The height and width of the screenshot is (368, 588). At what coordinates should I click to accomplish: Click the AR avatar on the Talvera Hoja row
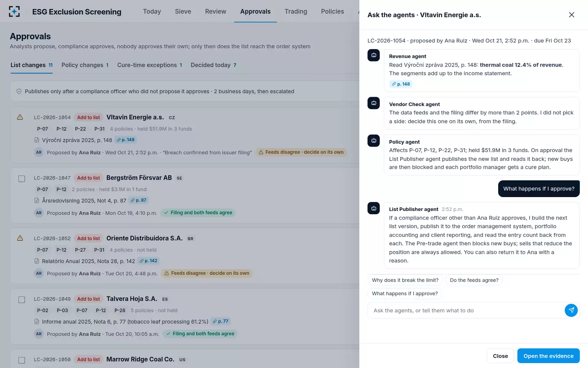[39, 334]
